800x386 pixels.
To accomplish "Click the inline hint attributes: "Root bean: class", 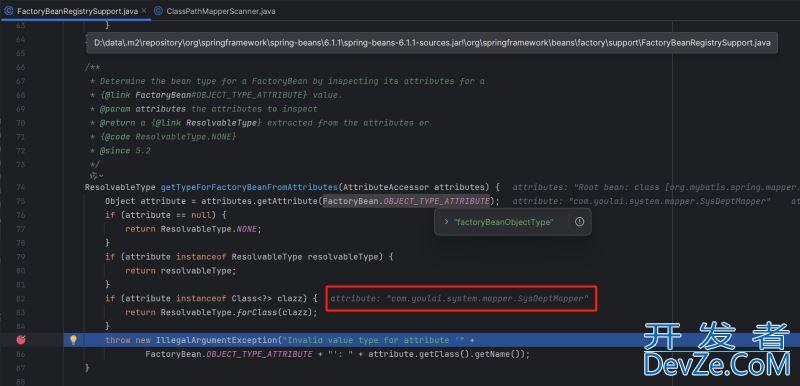I will click(656, 187).
